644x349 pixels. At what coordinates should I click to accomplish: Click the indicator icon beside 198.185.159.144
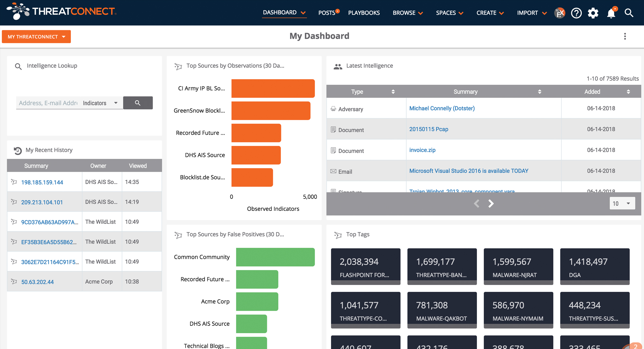[14, 182]
